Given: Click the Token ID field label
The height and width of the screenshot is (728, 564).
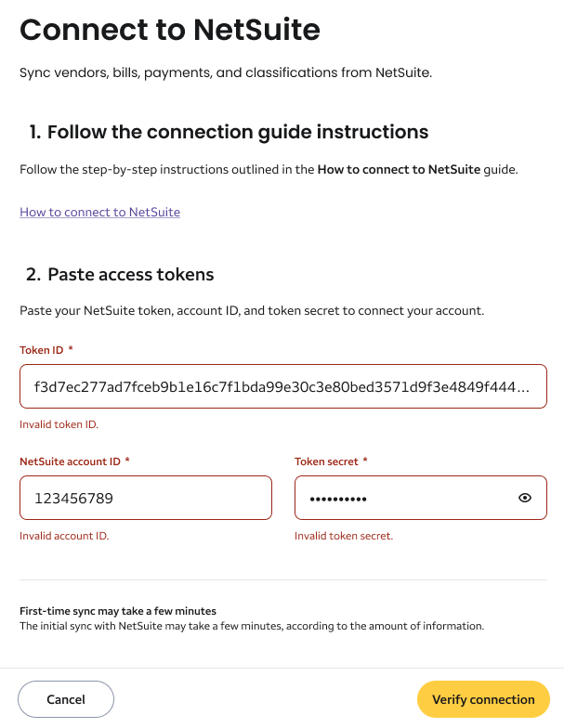Looking at the screenshot, I should tap(43, 350).
